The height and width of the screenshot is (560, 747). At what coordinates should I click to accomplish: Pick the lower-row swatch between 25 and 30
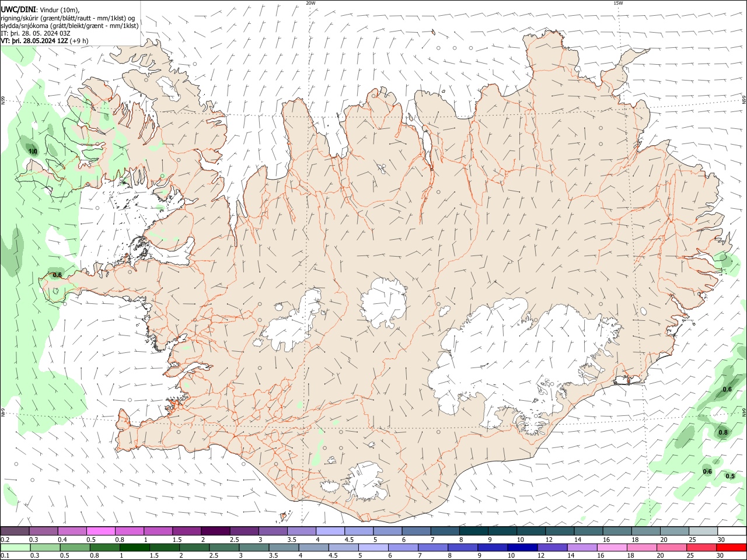(x=701, y=548)
